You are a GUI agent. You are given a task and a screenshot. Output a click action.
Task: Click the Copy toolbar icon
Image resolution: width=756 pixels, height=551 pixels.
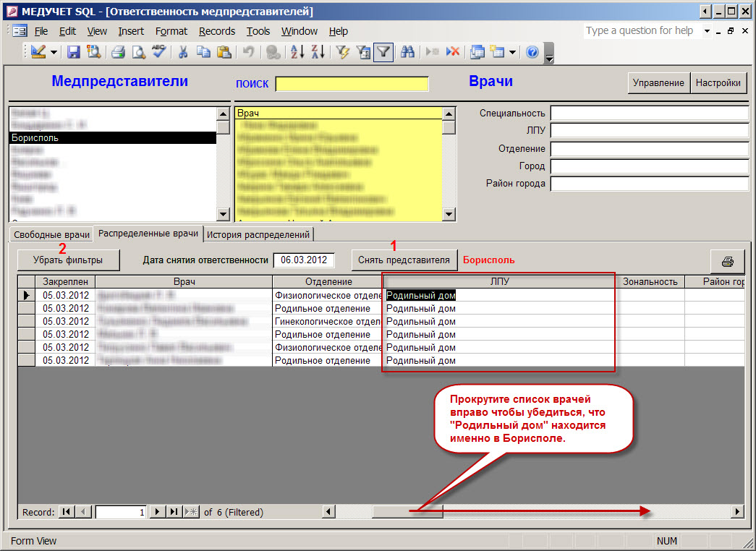pyautogui.click(x=203, y=51)
